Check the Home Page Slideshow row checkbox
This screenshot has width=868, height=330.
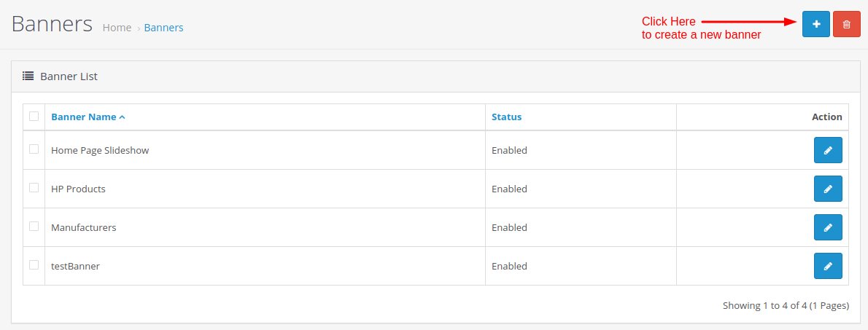coord(34,149)
